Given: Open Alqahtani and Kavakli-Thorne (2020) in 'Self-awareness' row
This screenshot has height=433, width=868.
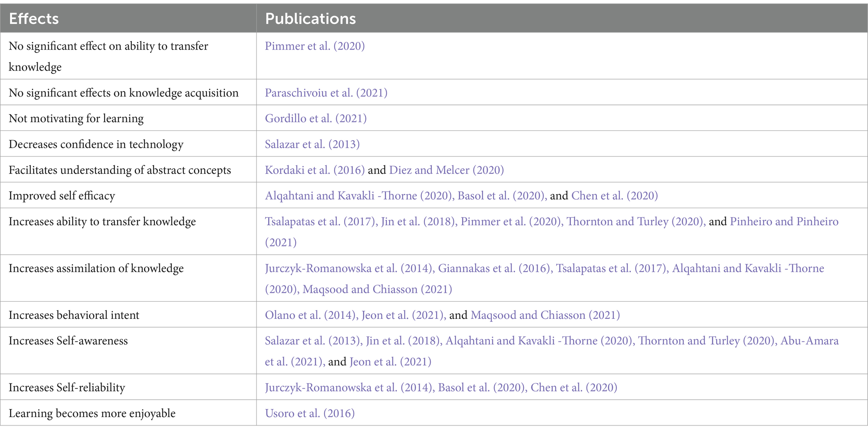Looking at the screenshot, I should [540, 341].
